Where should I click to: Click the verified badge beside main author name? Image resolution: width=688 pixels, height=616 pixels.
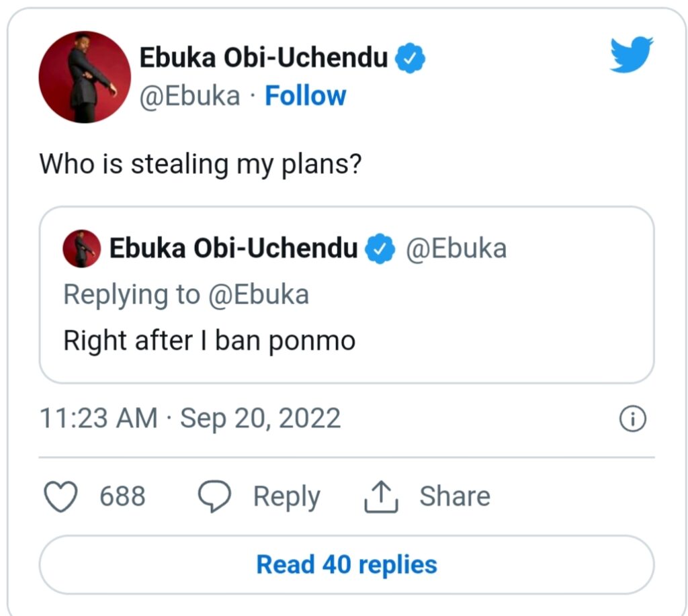[x=410, y=58]
